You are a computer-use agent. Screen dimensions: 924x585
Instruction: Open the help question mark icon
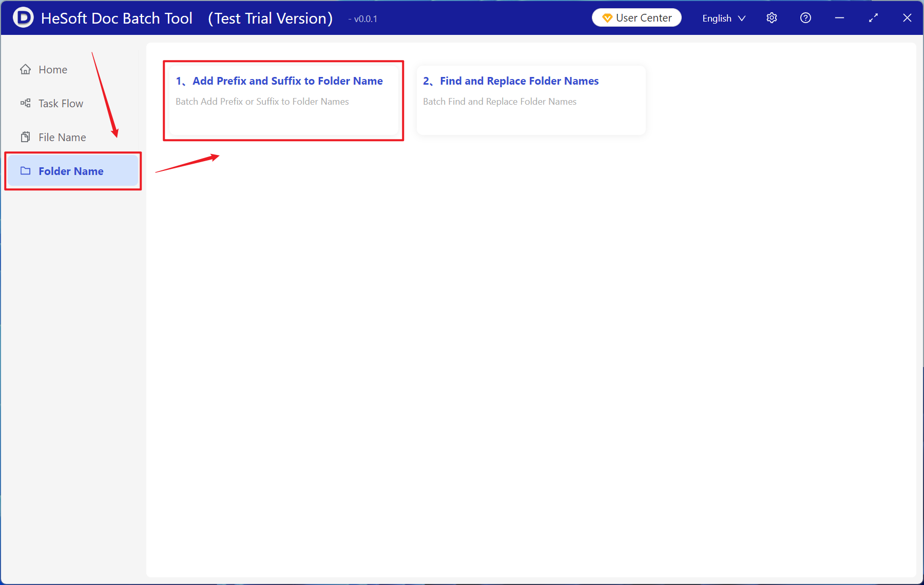[805, 18]
